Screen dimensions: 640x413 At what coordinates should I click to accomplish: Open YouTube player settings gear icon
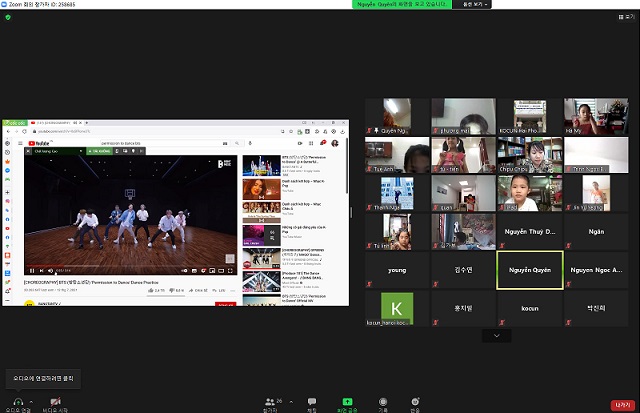(x=203, y=271)
